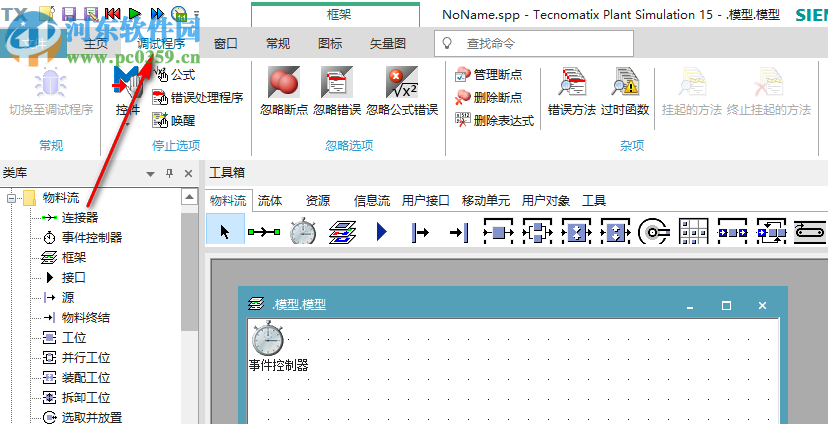Click the class library scrollbar thumb
This screenshot has width=828, height=424.
tap(190, 272)
